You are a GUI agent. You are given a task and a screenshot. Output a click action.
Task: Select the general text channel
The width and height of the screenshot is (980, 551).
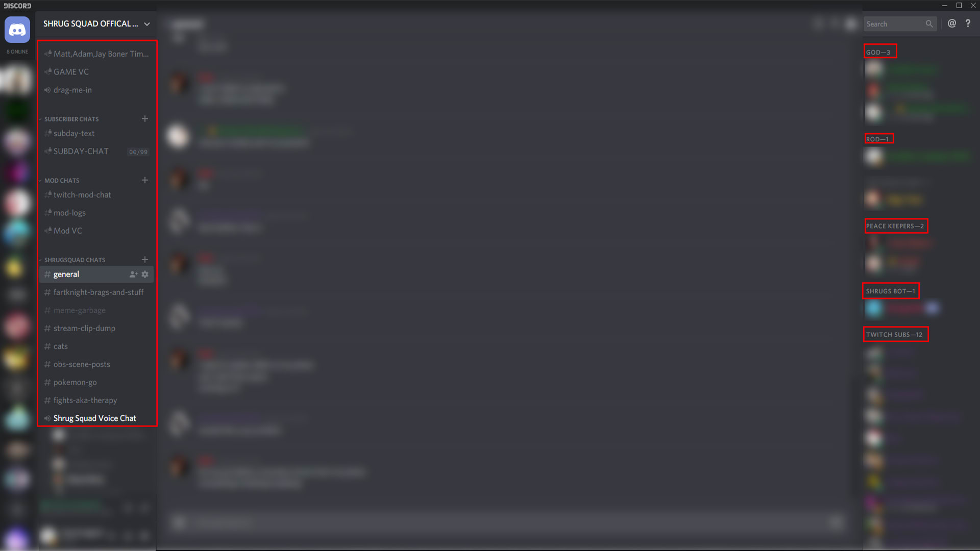point(66,274)
